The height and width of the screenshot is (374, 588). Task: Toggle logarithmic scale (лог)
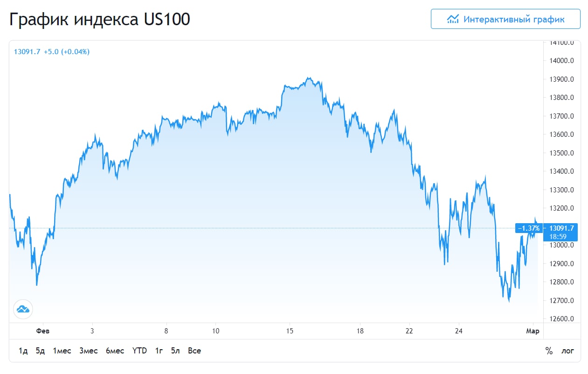567,351
